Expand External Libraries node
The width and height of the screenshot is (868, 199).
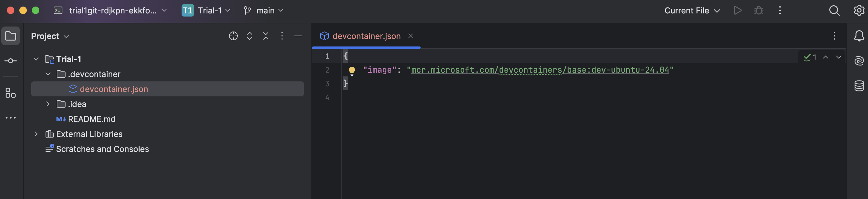coord(36,134)
